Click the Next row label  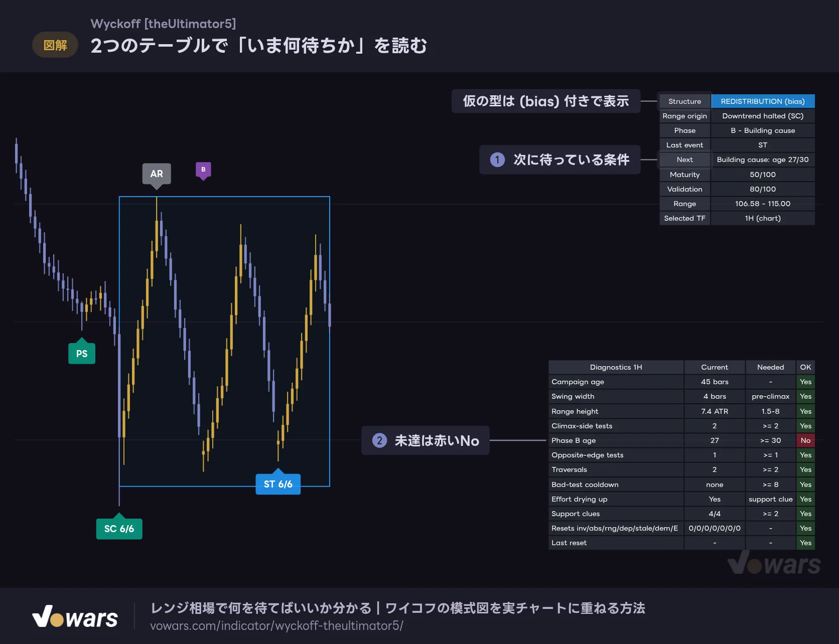click(x=684, y=159)
